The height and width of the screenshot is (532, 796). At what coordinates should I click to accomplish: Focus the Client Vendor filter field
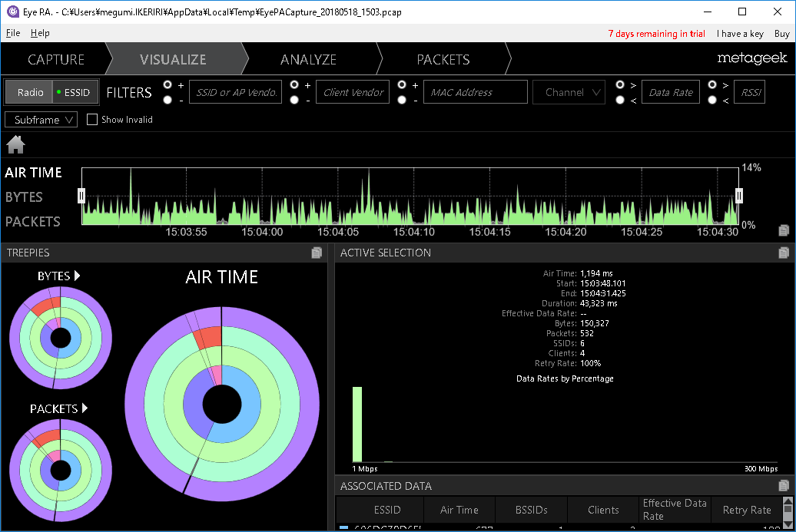[353, 92]
